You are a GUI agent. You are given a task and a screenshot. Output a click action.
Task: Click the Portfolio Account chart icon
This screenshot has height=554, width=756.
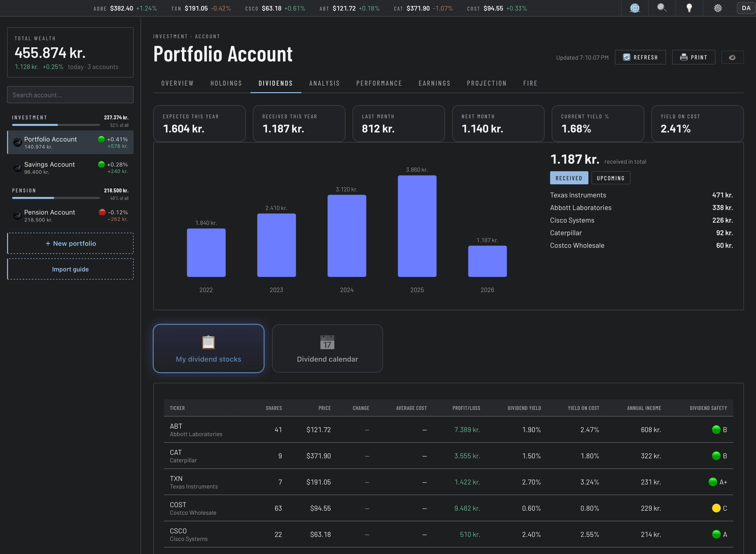tap(17, 142)
